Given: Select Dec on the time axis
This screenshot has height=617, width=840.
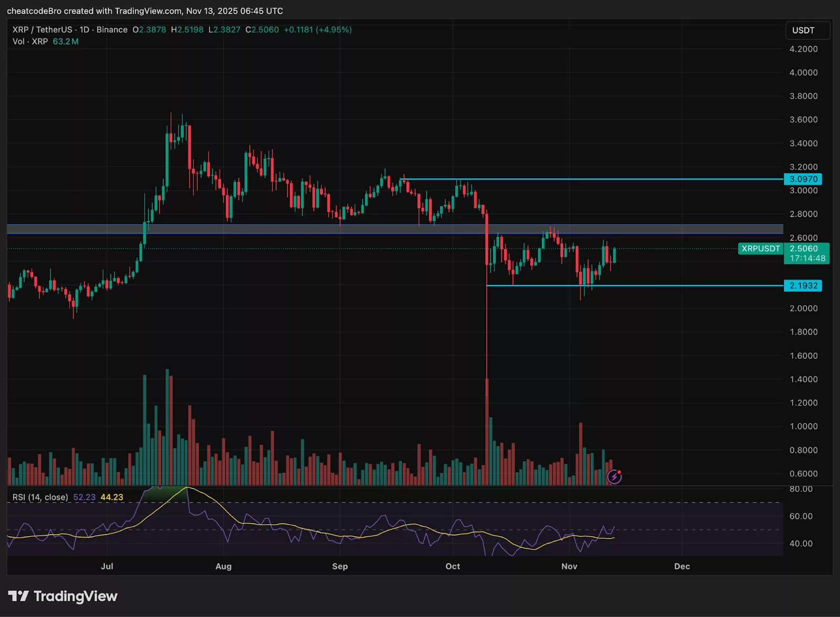Looking at the screenshot, I should 682,567.
